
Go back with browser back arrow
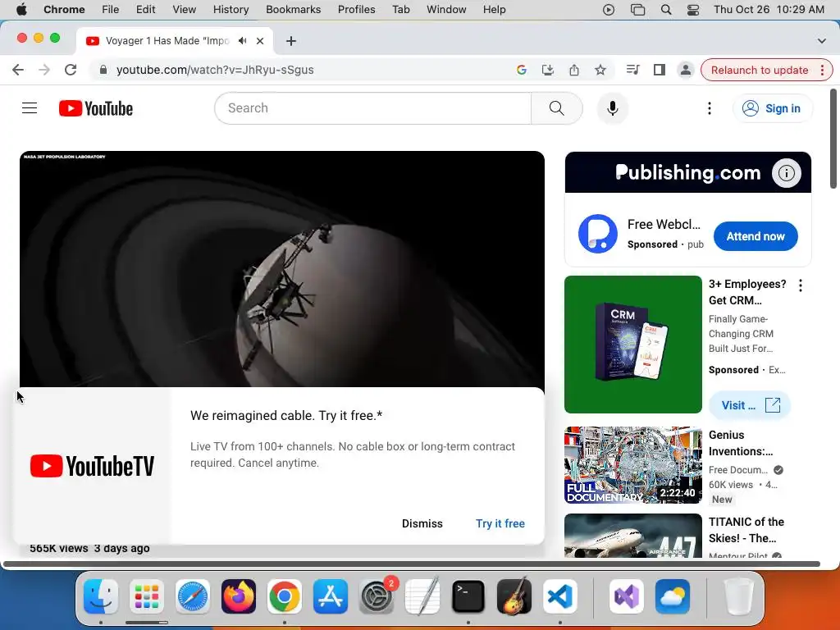pyautogui.click(x=18, y=70)
